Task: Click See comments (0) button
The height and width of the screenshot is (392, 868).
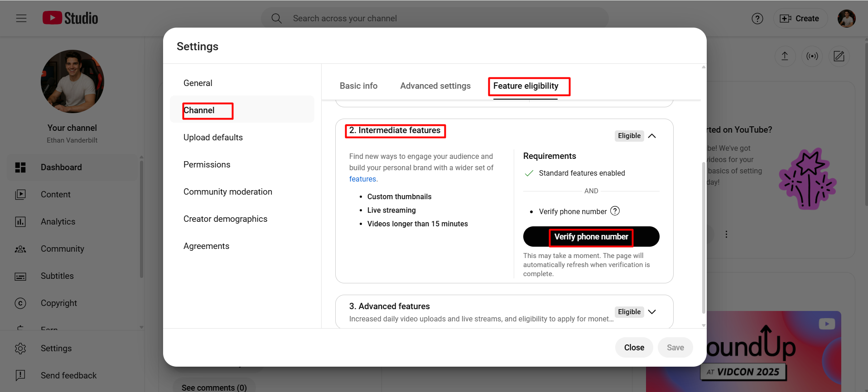Action: (214, 387)
